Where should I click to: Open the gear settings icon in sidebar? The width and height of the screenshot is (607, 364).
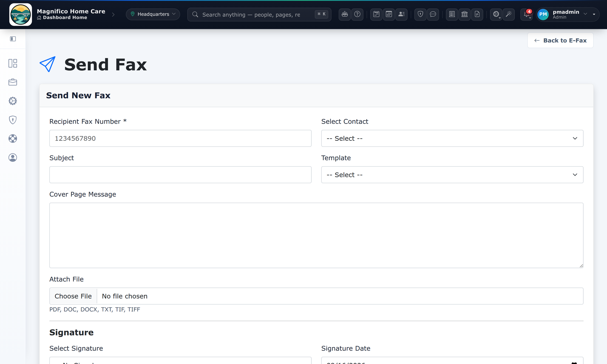tap(13, 101)
